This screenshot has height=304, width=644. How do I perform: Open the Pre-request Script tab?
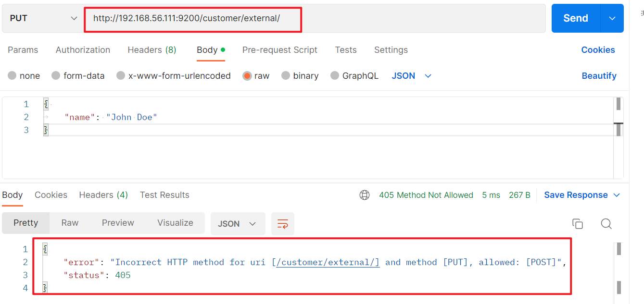click(x=280, y=50)
